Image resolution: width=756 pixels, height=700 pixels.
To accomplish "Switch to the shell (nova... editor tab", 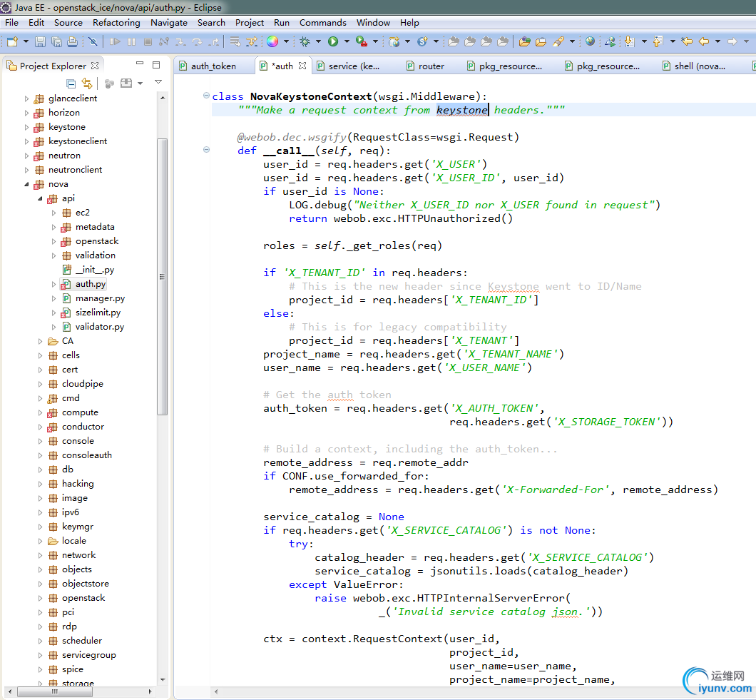I will coord(693,66).
